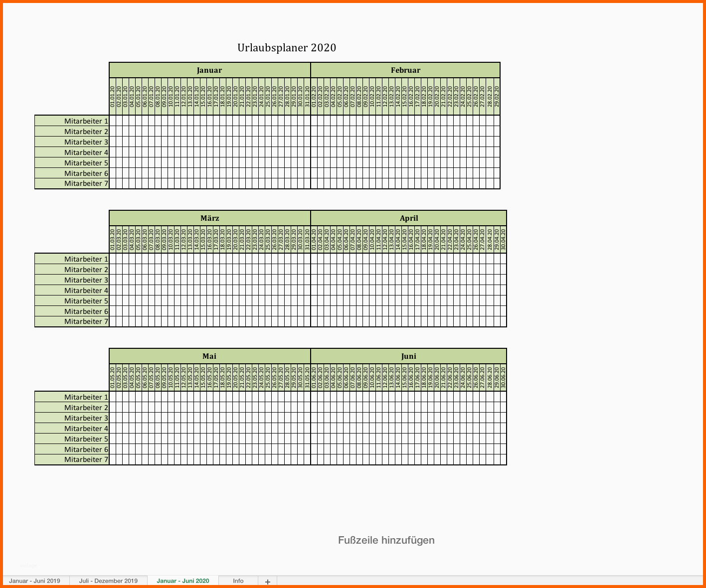706x588 pixels.
Task: Click Mitarbeiter 2 label in the Mai block
Action: coord(72,408)
